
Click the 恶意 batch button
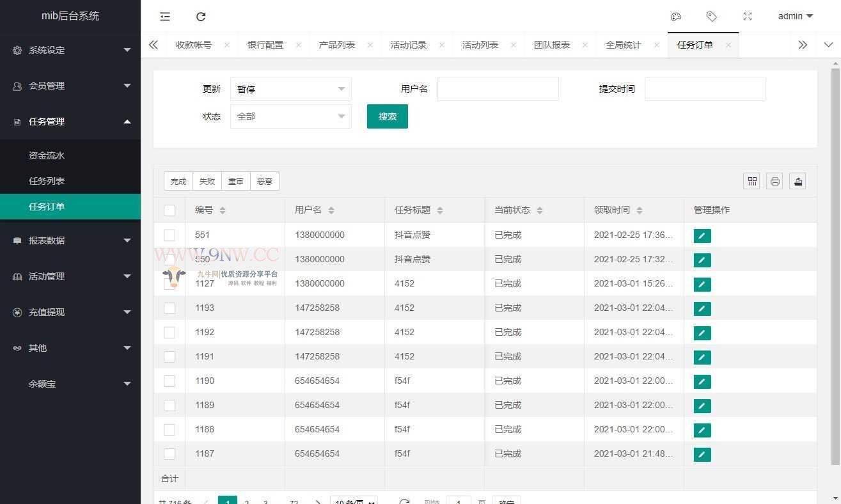pos(265,181)
